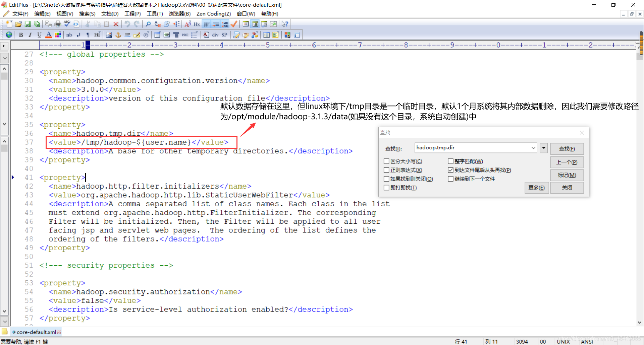644x345 pixels.
Task: Apply Italic HTML tag
Action: (x=30, y=35)
